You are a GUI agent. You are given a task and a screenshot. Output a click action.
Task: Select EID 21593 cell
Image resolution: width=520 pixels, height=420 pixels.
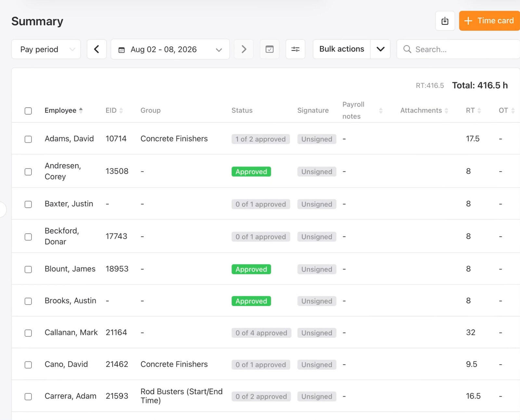click(x=117, y=396)
